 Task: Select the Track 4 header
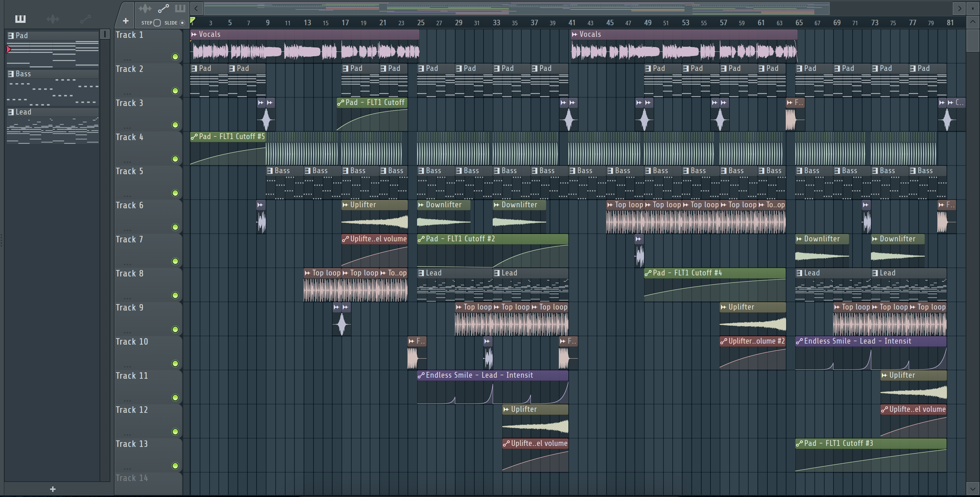click(148, 148)
